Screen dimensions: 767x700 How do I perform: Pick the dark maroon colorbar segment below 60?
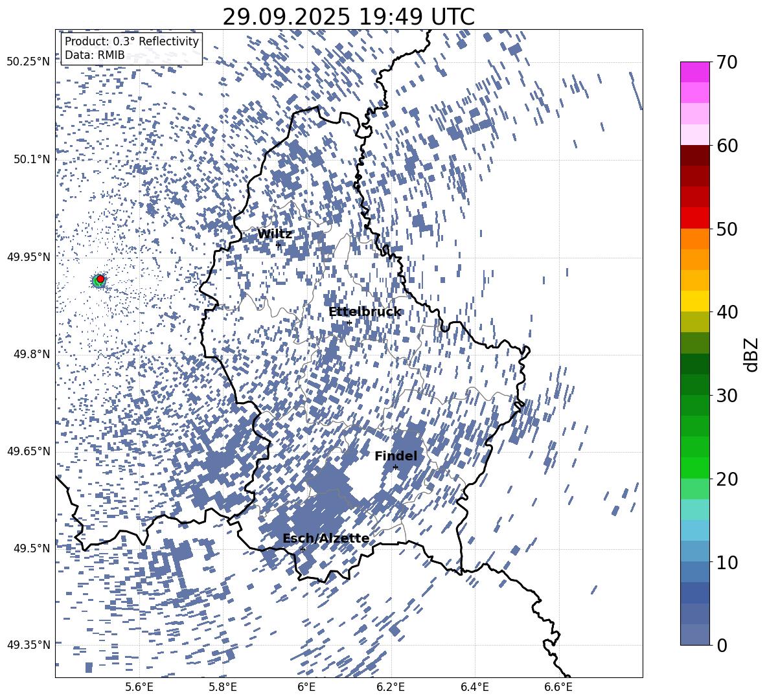695,155
